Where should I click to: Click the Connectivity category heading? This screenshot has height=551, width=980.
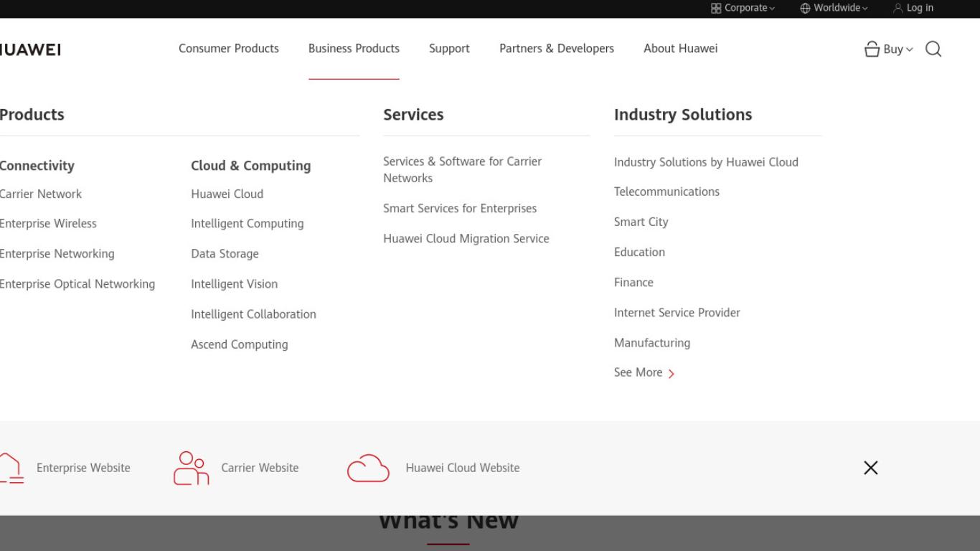[x=37, y=166]
